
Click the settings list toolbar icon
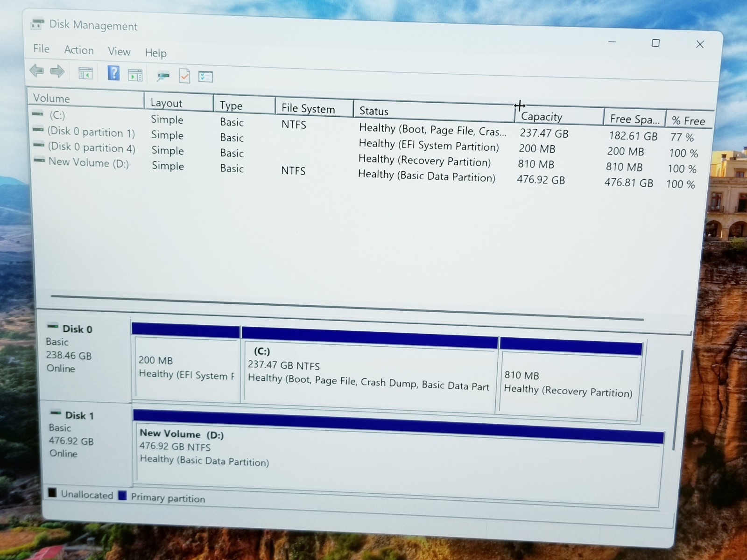point(205,77)
